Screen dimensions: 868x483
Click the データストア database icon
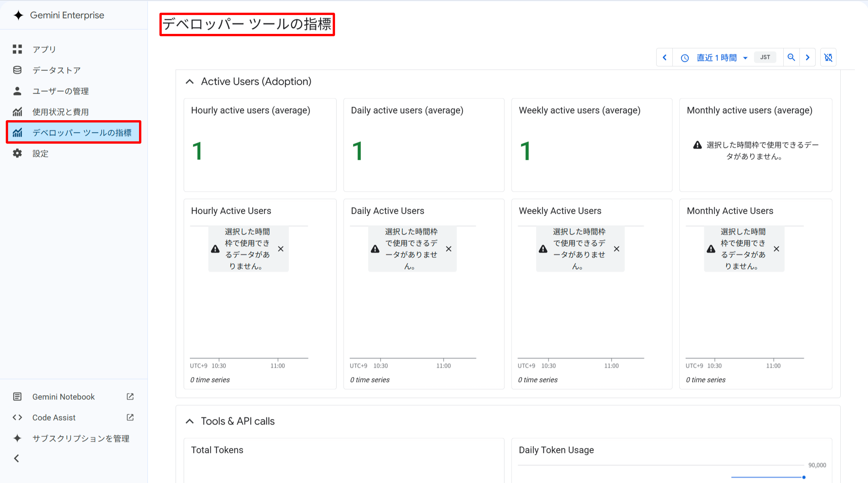(x=17, y=70)
